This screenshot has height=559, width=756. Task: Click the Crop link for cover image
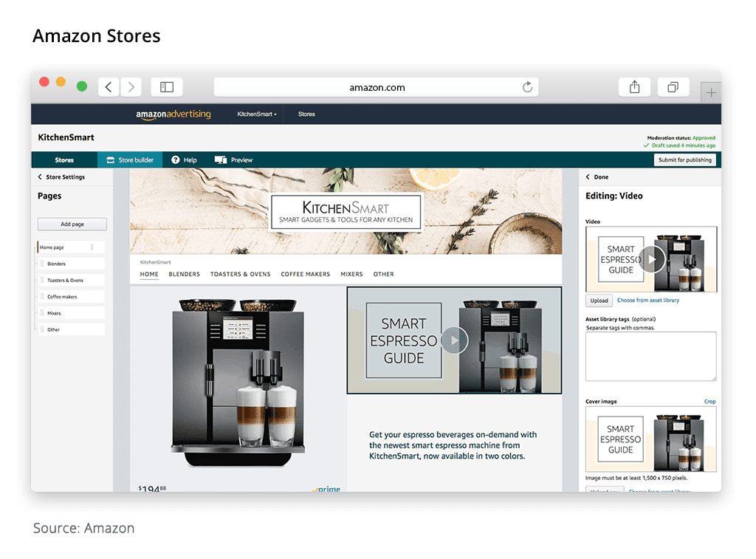(709, 401)
